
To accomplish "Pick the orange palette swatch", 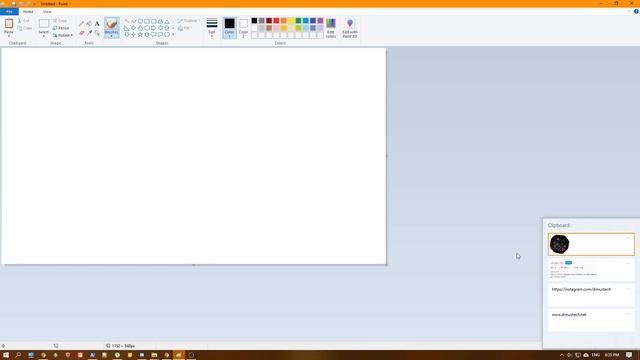I will (284, 21).
